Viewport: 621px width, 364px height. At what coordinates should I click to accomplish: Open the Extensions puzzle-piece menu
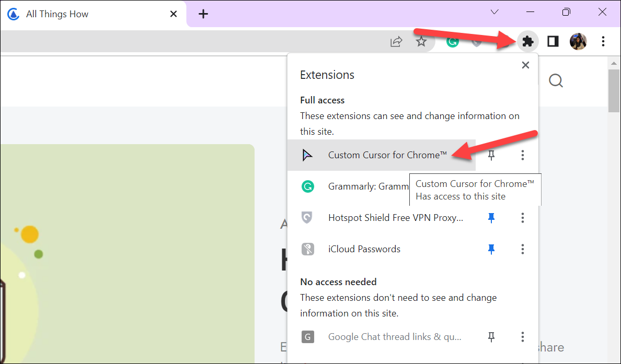(527, 41)
